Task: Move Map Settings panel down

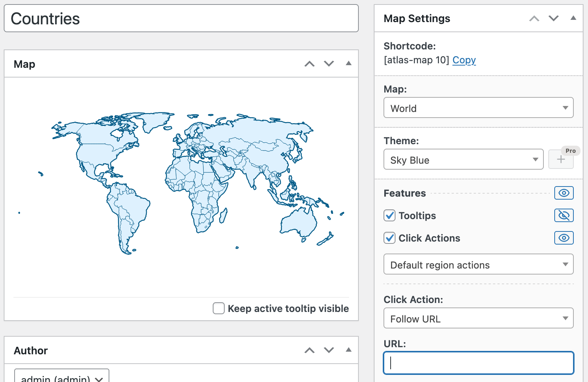Action: click(554, 18)
